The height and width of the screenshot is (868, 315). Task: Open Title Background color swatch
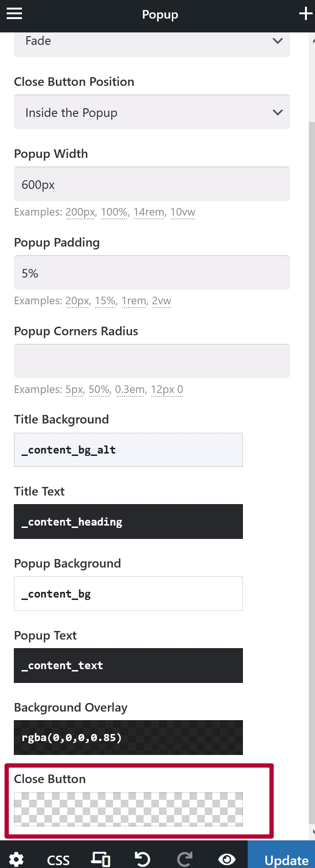(128, 450)
